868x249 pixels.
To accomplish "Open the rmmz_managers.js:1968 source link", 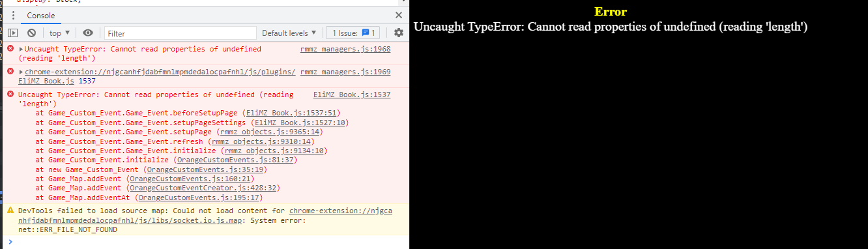I will pyautogui.click(x=345, y=49).
